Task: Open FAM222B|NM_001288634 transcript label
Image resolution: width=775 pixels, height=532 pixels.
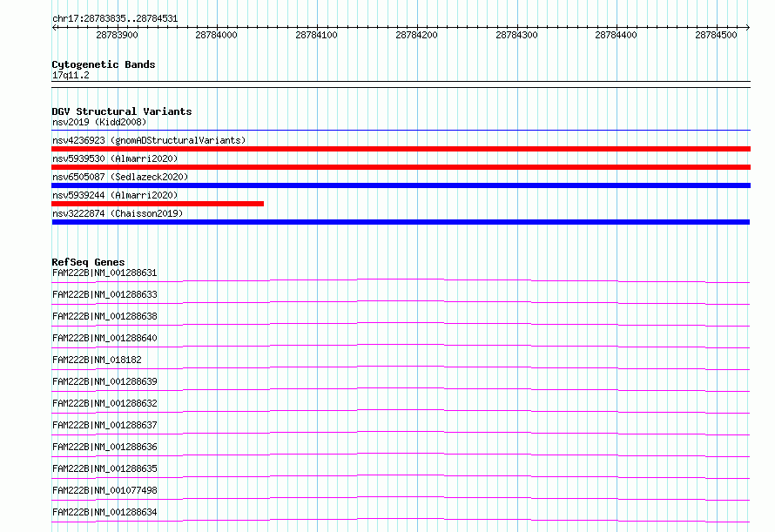Action: point(104,512)
